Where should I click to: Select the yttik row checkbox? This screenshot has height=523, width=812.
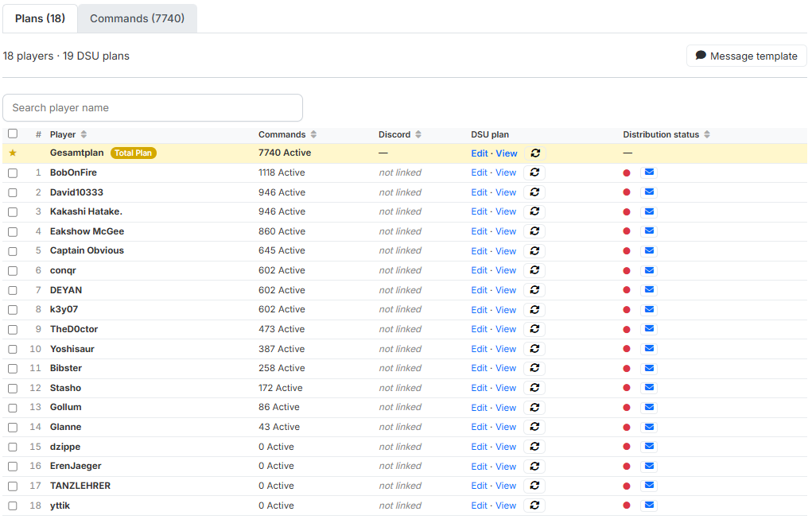(x=13, y=506)
